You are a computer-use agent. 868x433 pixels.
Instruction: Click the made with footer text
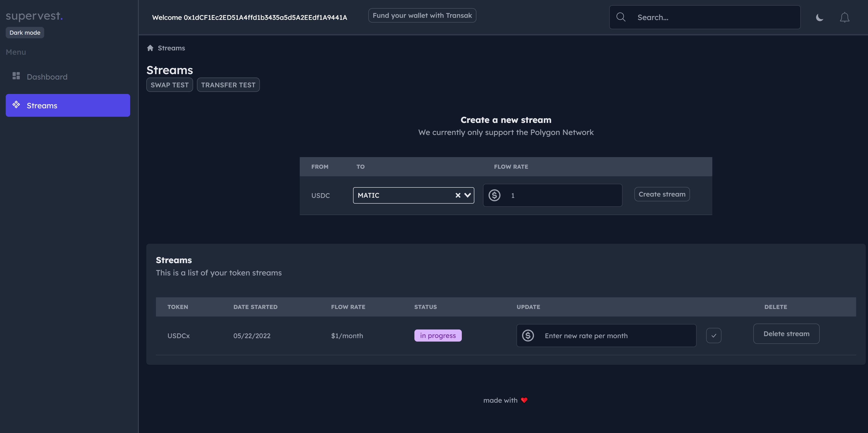[500, 400]
